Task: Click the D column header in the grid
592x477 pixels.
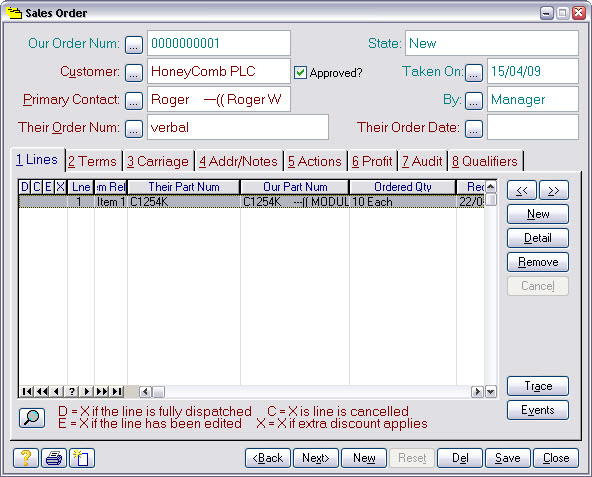Action: [x=25, y=187]
